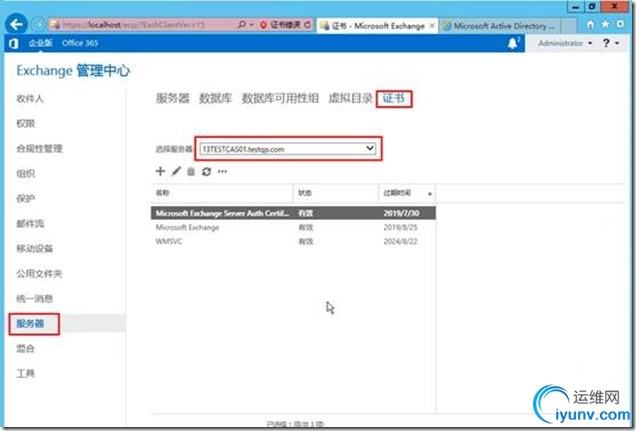Select 企业版 link in header

pyautogui.click(x=40, y=43)
